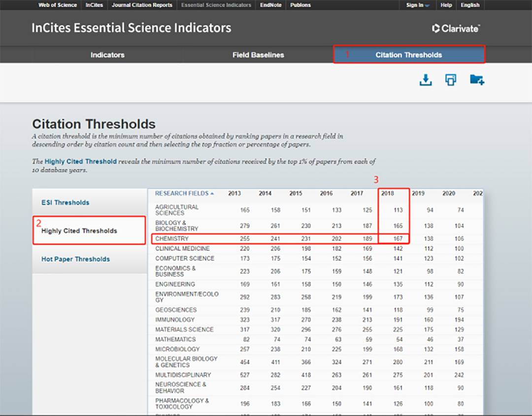
Task: Click Agricultural Sciences 2018 value 113
Action: [x=398, y=210]
